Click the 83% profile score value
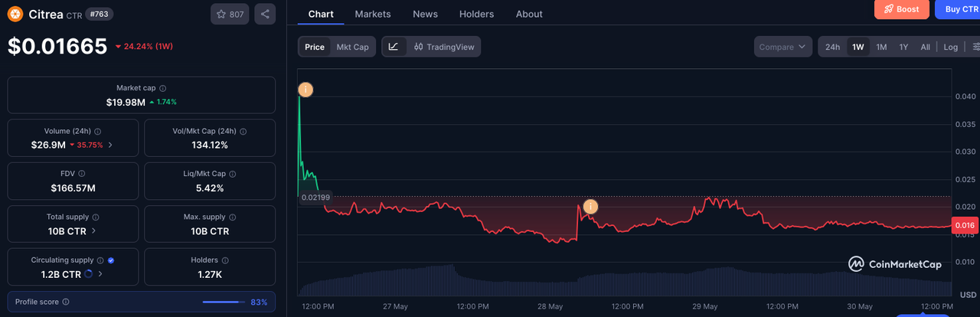The height and width of the screenshot is (317, 980). point(259,302)
